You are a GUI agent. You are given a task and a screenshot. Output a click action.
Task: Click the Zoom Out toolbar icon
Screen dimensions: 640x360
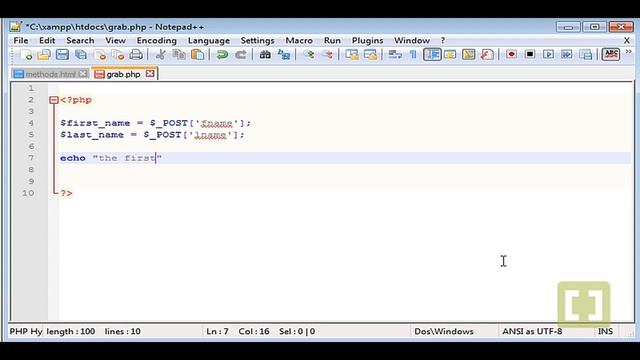tap(327, 55)
